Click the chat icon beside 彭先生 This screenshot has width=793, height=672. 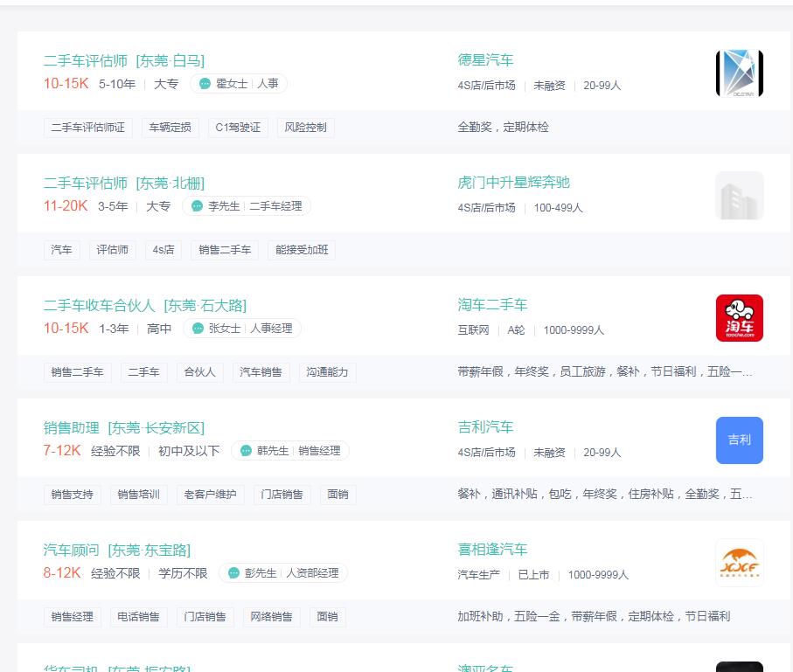233,573
